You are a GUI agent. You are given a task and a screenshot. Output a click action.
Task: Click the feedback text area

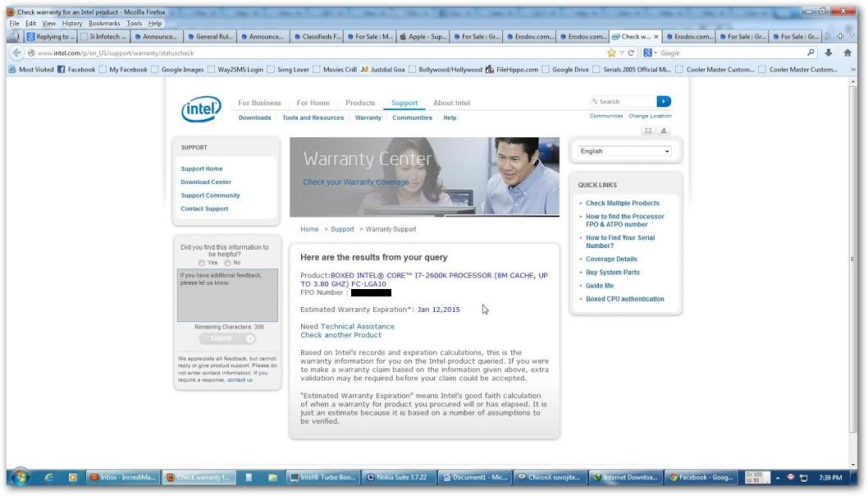[x=227, y=295]
